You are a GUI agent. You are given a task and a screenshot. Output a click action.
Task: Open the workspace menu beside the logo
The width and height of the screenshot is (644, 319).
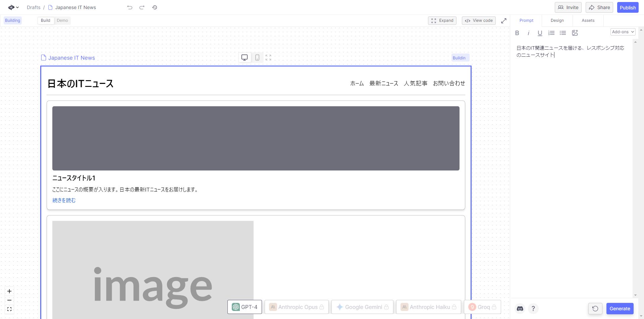pos(13,7)
